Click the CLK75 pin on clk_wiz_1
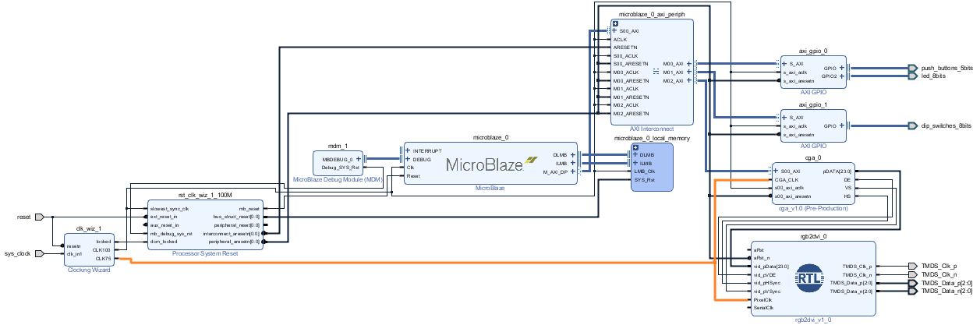This screenshot has width=980, height=332. pyautogui.click(x=103, y=259)
